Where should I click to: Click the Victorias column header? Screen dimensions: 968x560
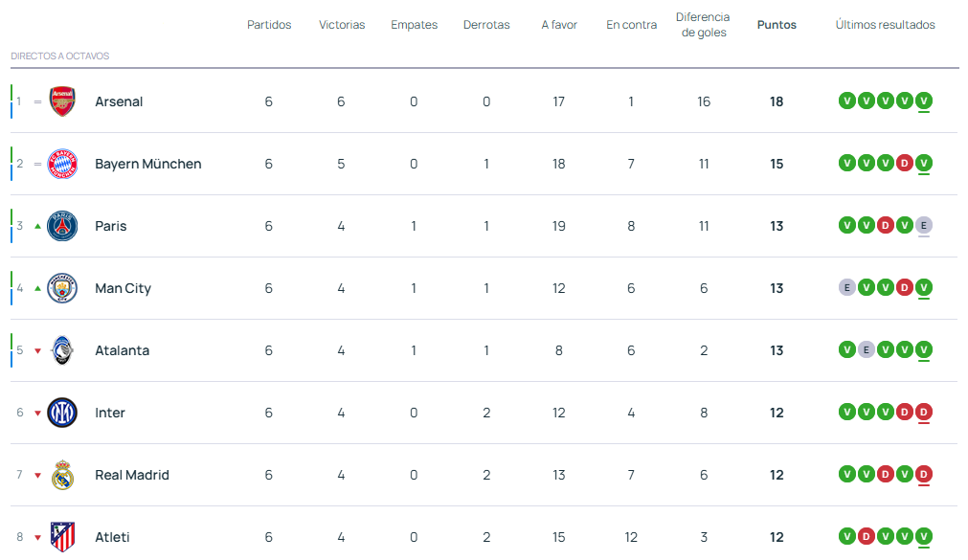point(342,25)
